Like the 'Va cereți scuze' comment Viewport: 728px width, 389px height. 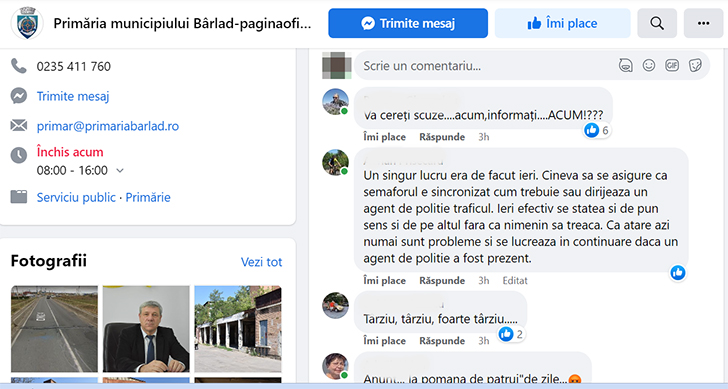[384, 137]
